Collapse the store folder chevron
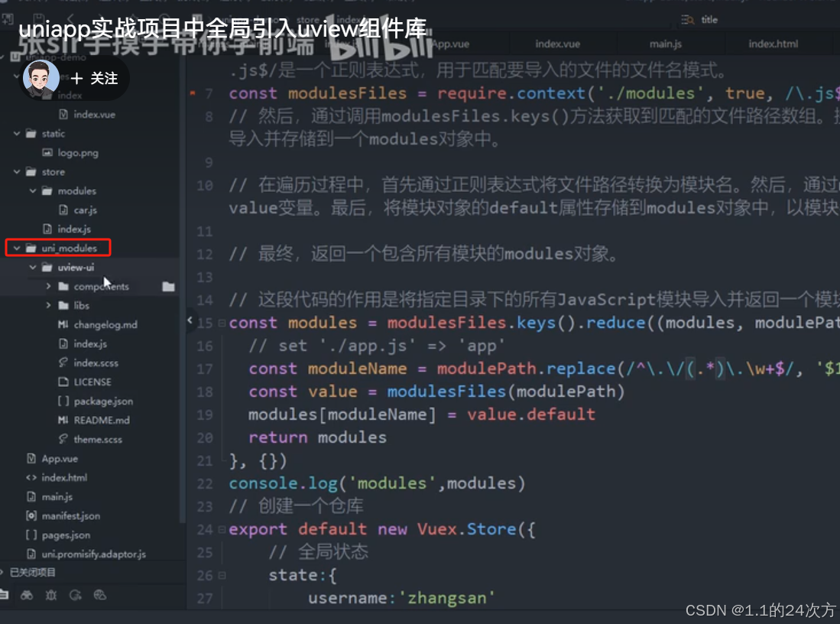840x624 pixels. point(17,171)
